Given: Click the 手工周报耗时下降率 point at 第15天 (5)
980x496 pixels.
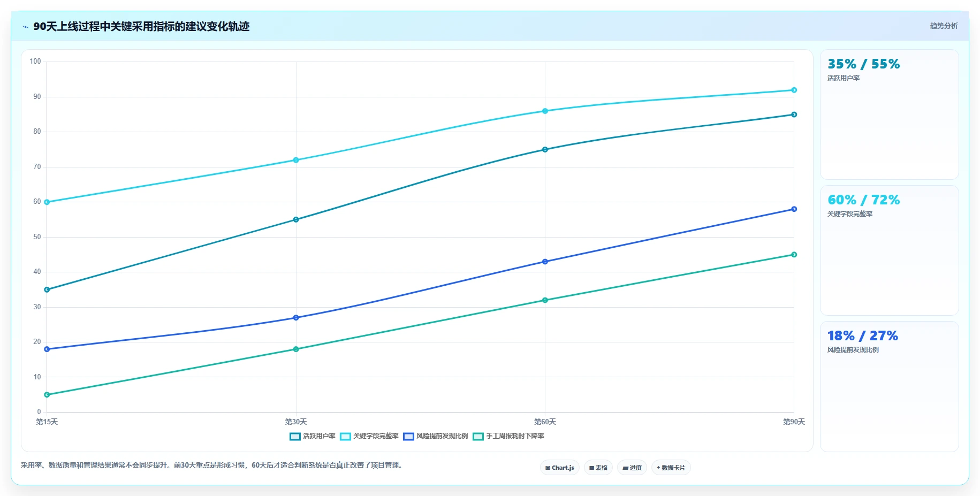Looking at the screenshot, I should [47, 394].
